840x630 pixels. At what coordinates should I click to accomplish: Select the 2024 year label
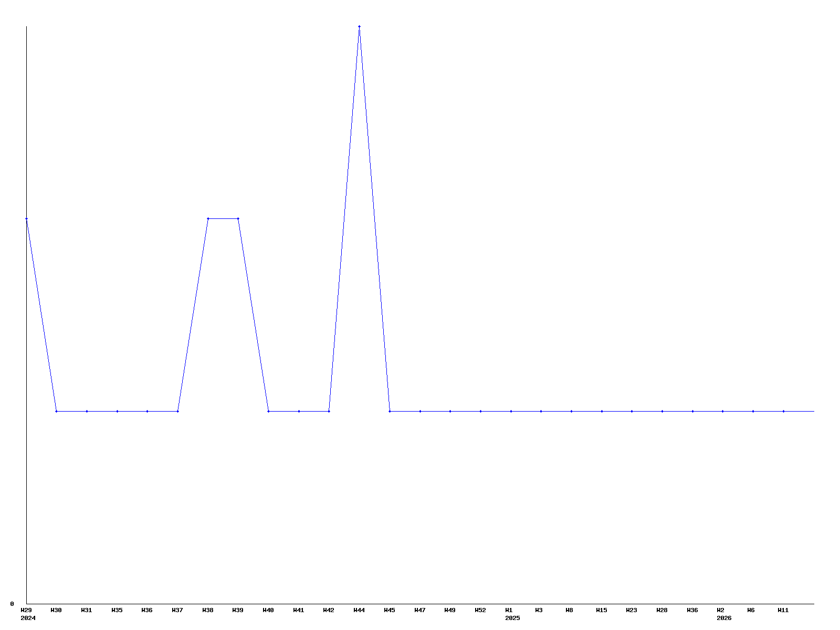click(x=28, y=618)
